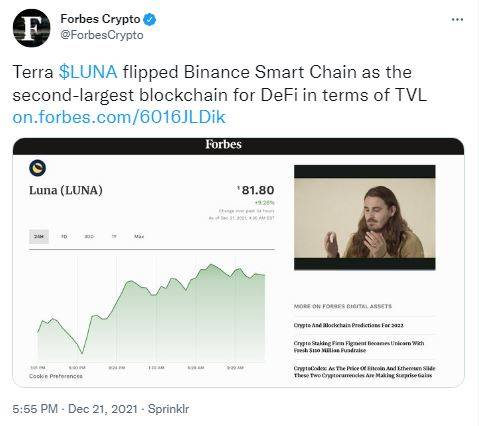
Task: Click the Sprinklr source label
Action: 168,409
